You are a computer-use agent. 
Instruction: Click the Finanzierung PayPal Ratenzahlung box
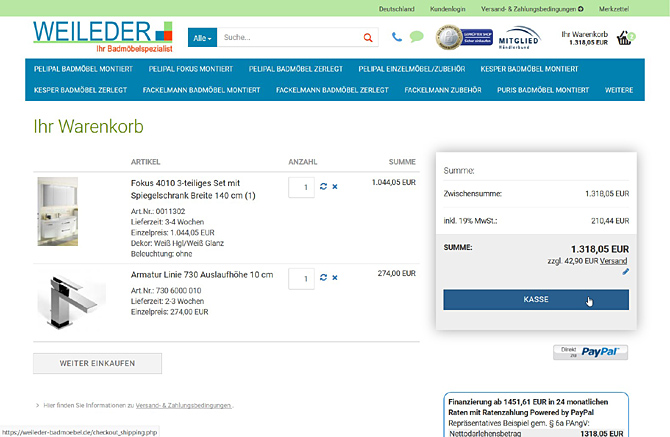tap(536, 414)
